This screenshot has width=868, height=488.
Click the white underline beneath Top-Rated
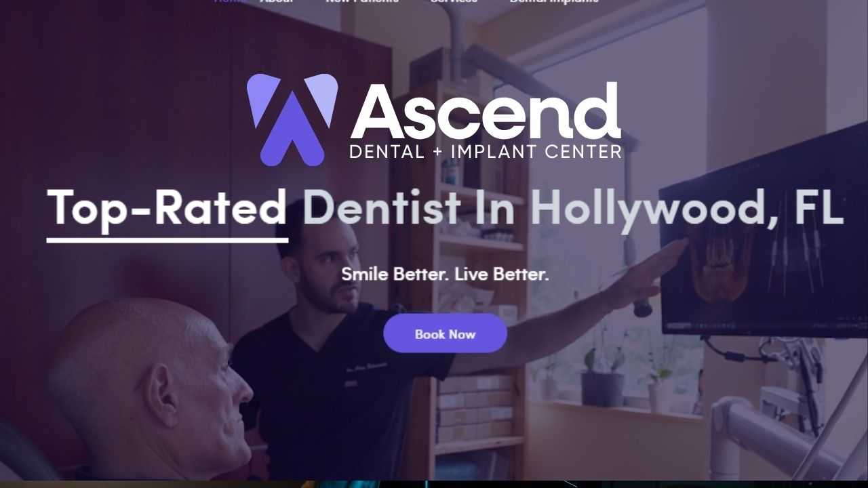point(167,240)
